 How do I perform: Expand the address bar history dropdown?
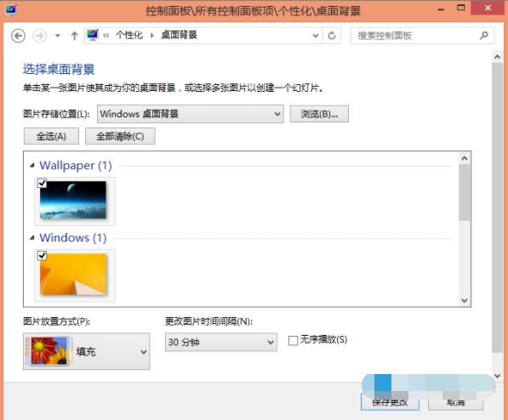pos(316,36)
